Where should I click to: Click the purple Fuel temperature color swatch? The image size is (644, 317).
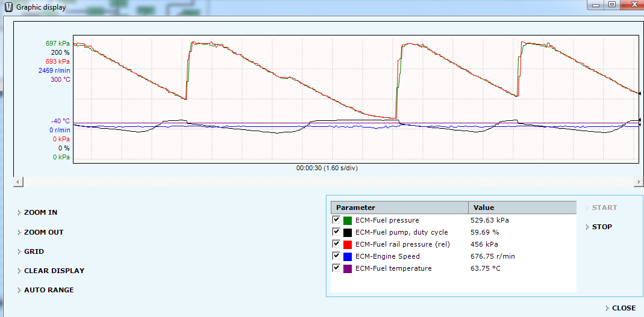(x=348, y=268)
